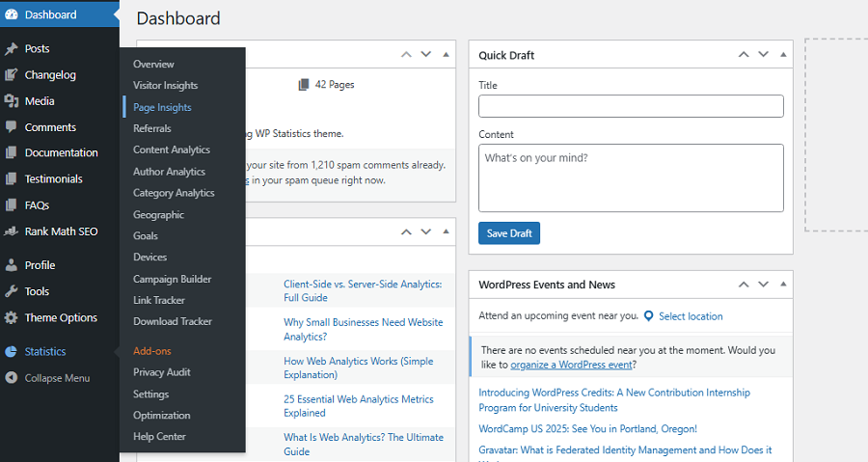Open the Select location link
Image resolution: width=868 pixels, height=462 pixels.
click(691, 316)
